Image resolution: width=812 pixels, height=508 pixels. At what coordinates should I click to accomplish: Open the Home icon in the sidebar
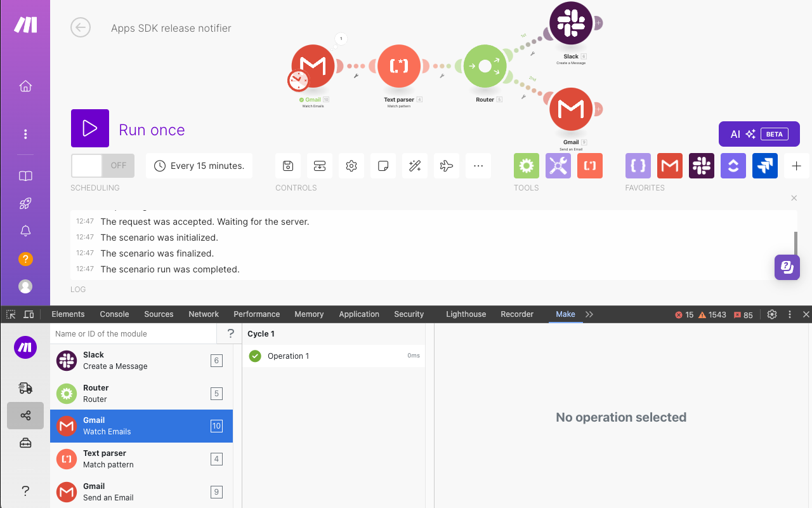coord(25,86)
